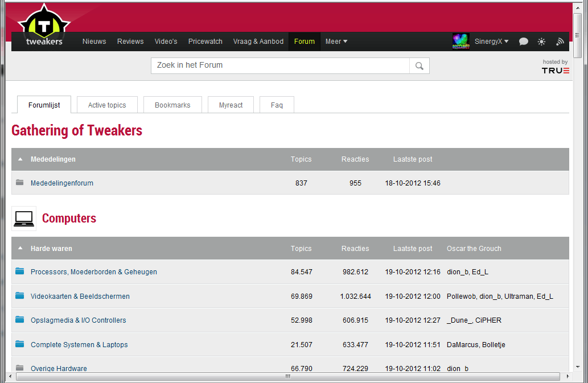This screenshot has width=588, height=383.
Task: Open the RSS feed icon
Action: click(560, 42)
